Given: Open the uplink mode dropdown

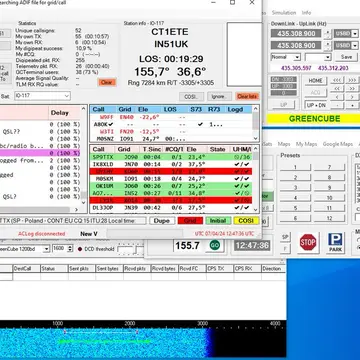Looking at the screenshot, I should coord(355,45).
